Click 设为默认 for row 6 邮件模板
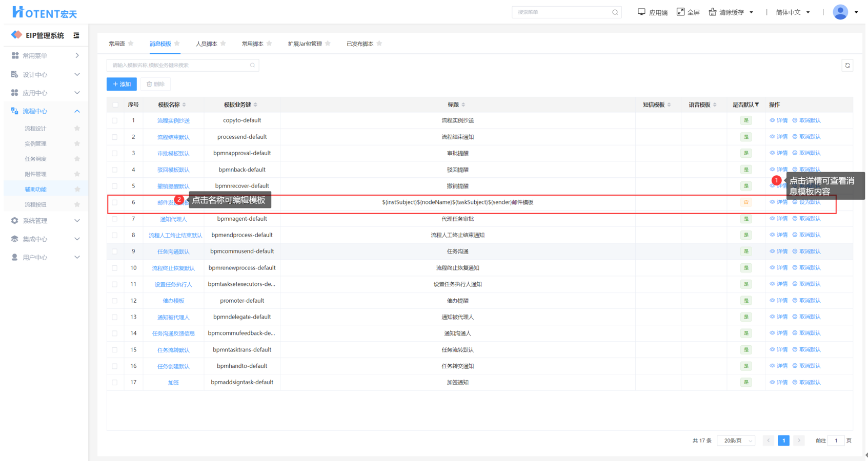The width and height of the screenshot is (868, 461). click(x=806, y=202)
